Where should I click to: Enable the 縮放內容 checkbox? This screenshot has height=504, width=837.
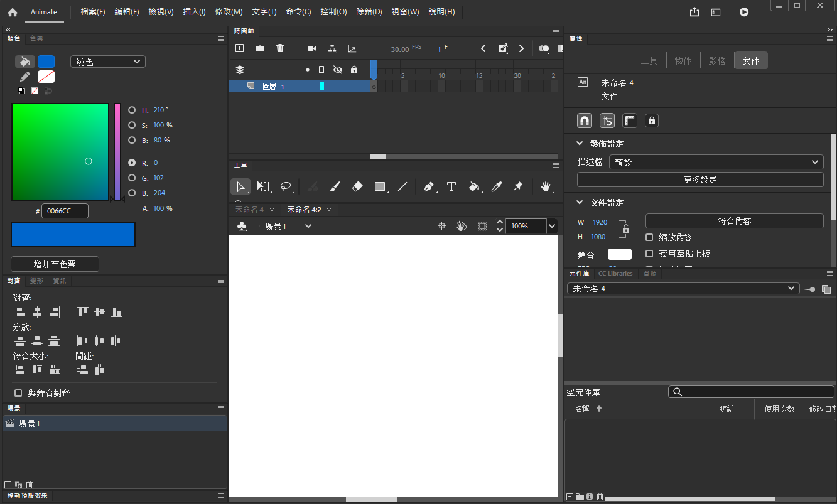pyautogui.click(x=649, y=237)
